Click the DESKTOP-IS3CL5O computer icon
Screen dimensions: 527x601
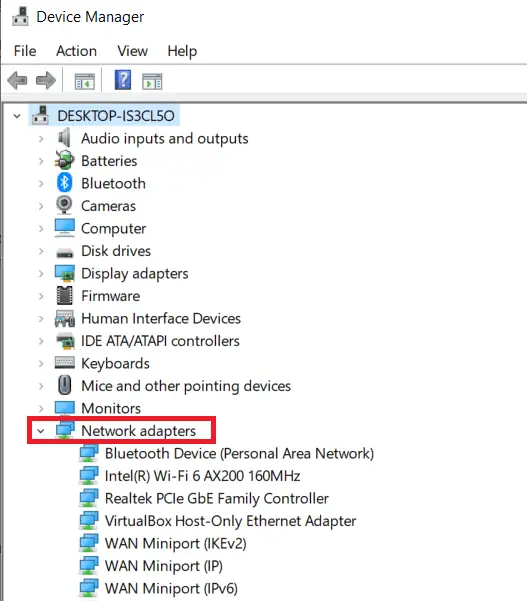click(x=40, y=115)
